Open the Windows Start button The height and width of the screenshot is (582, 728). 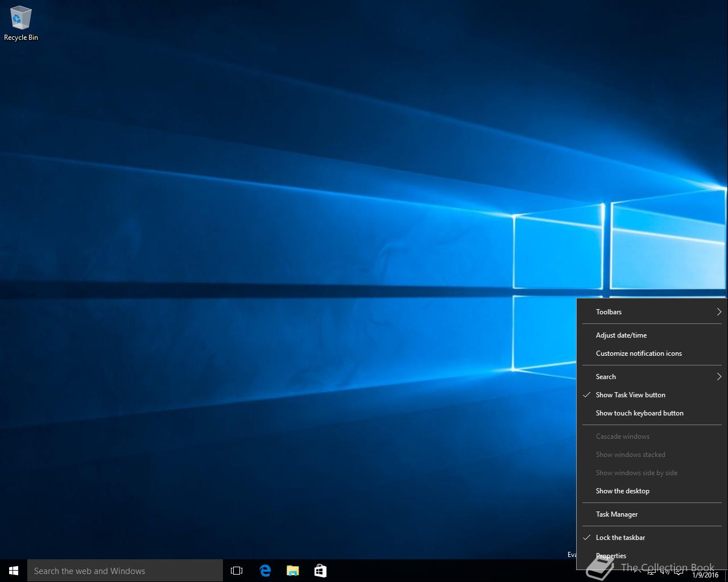pos(14,571)
